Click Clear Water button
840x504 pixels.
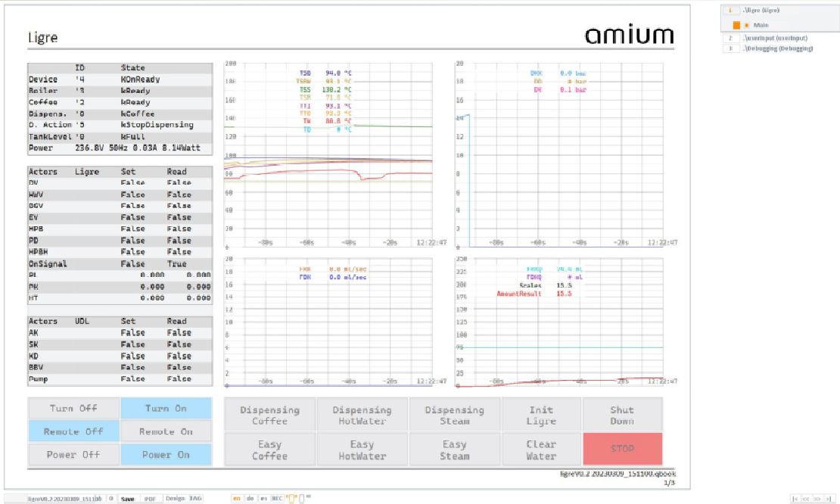(541, 450)
